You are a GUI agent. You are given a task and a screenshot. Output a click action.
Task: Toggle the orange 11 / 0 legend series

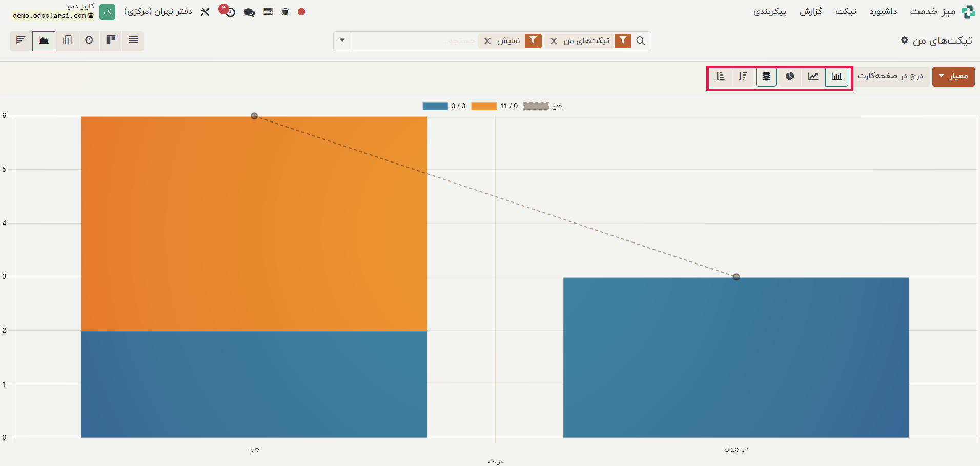[x=484, y=106]
